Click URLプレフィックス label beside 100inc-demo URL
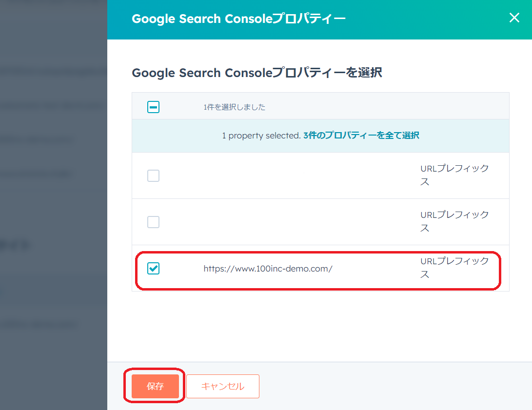Viewport: 532px width, 410px height. tap(454, 268)
